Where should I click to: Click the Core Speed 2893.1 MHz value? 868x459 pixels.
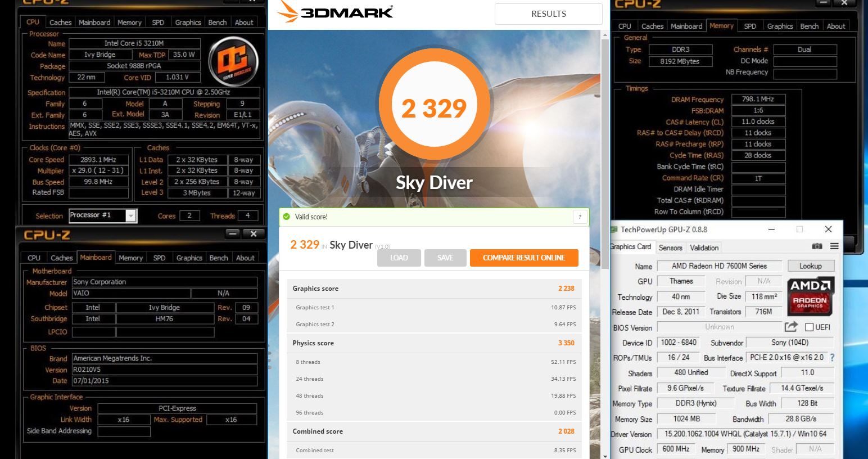point(98,160)
